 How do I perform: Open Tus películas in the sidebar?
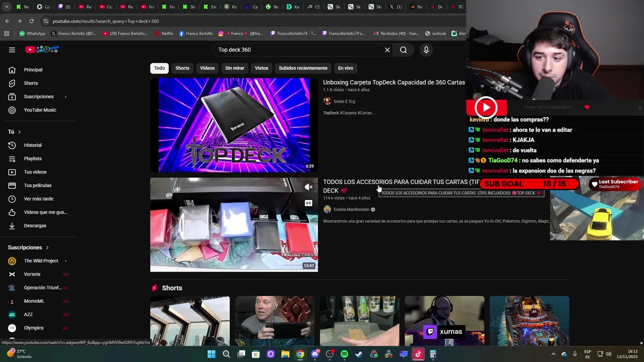pos(38,186)
